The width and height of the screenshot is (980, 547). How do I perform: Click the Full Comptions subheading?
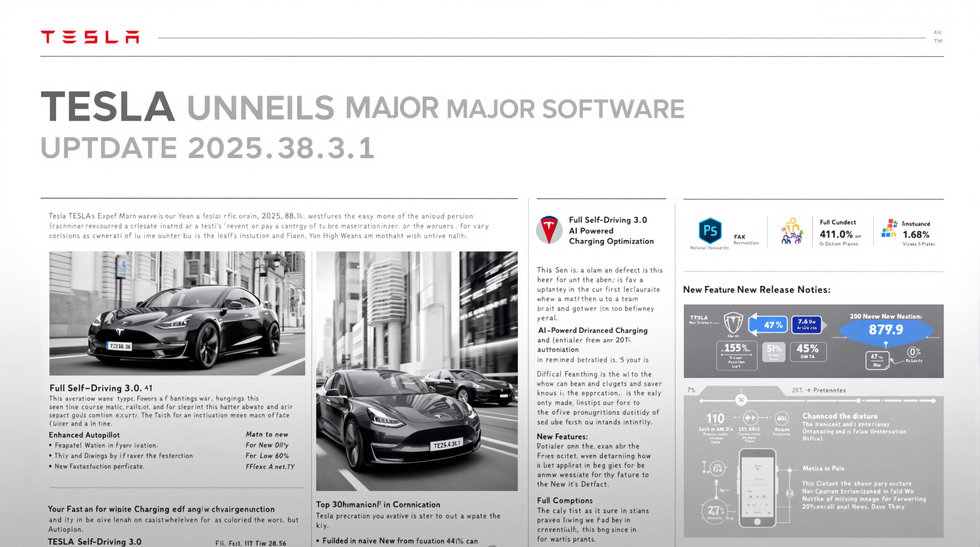coord(565,500)
